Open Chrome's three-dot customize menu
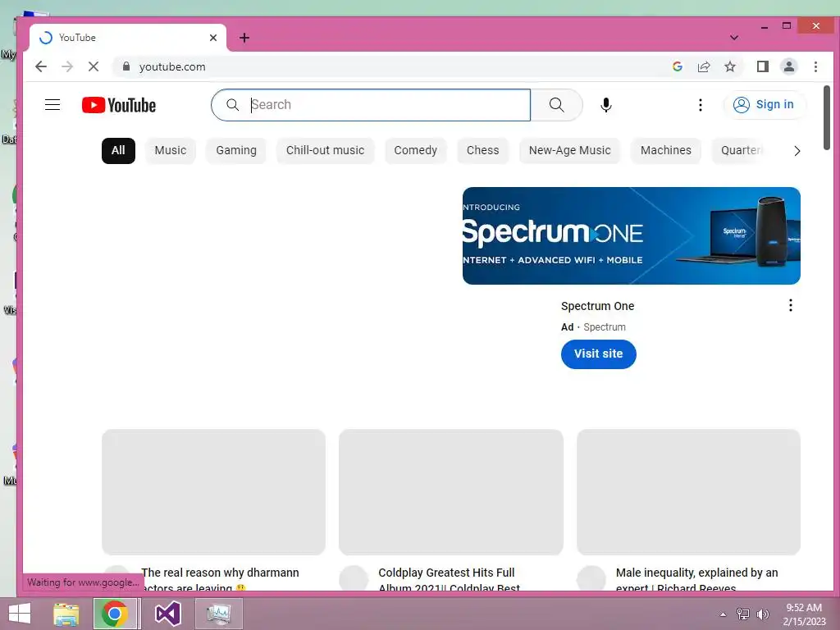The image size is (840, 630). coord(815,66)
